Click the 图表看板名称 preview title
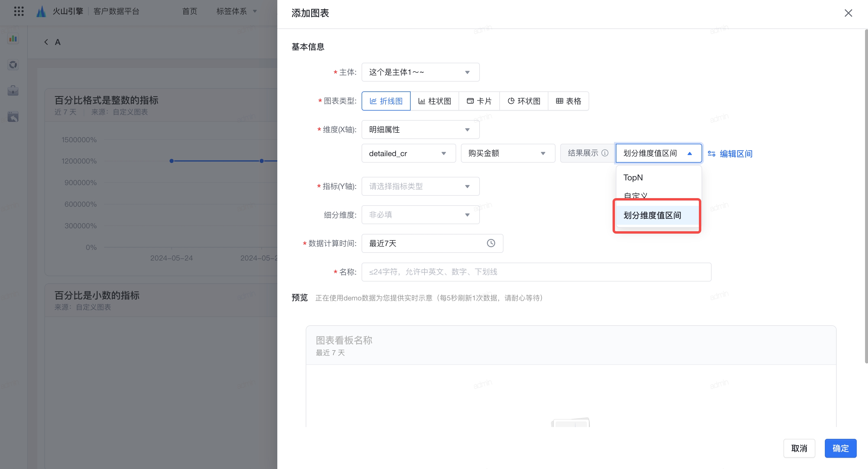Viewport: 868px width, 469px height. (344, 340)
